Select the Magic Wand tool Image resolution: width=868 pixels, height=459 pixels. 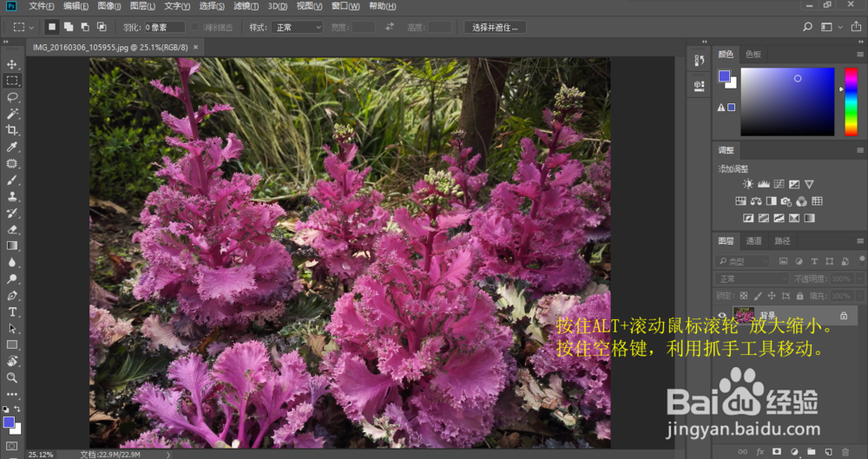click(11, 114)
